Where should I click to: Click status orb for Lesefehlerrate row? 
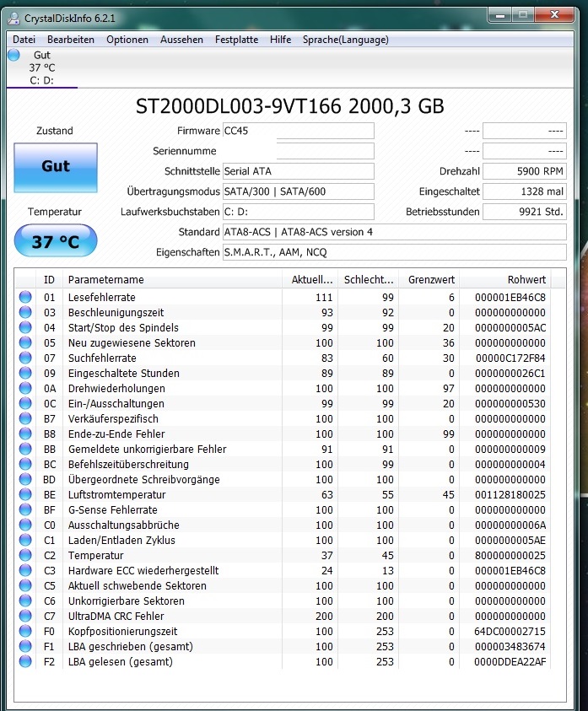click(25, 297)
